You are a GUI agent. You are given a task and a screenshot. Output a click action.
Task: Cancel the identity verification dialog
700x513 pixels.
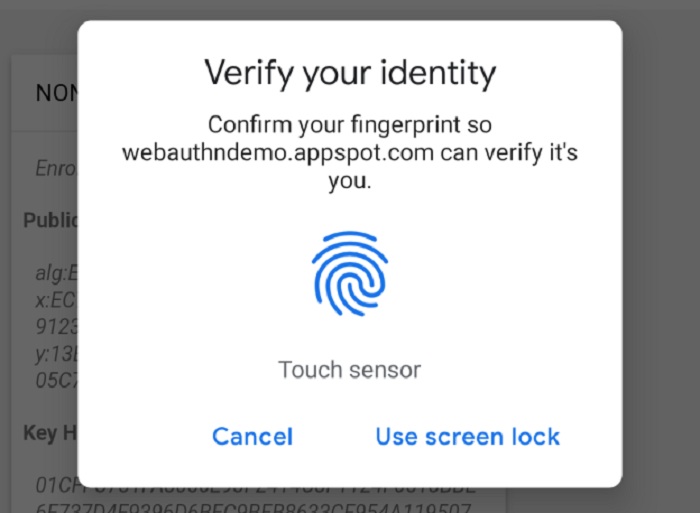pos(252,436)
